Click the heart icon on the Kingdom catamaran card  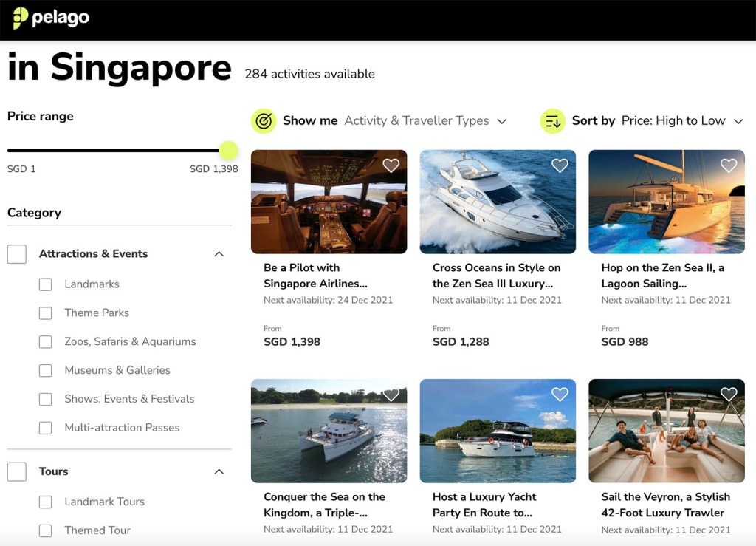pos(391,395)
